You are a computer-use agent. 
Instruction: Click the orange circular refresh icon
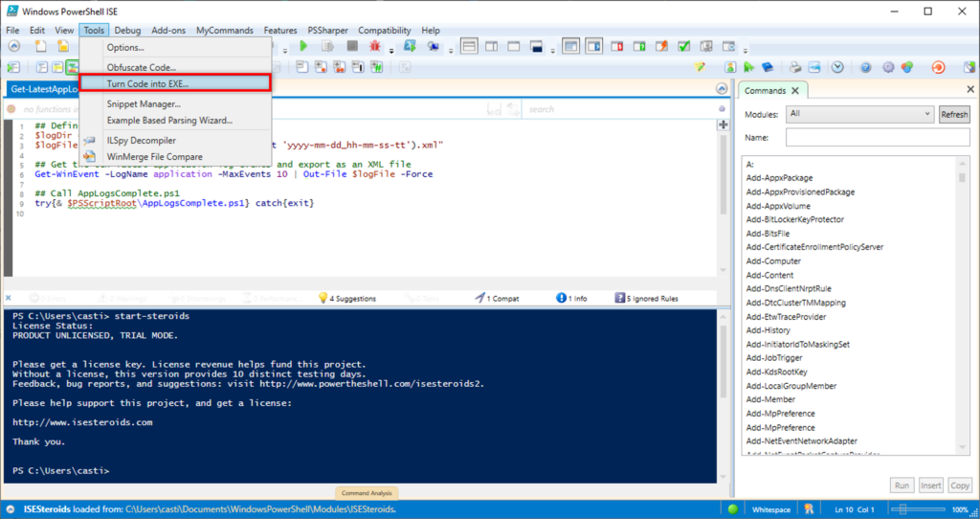(x=938, y=67)
